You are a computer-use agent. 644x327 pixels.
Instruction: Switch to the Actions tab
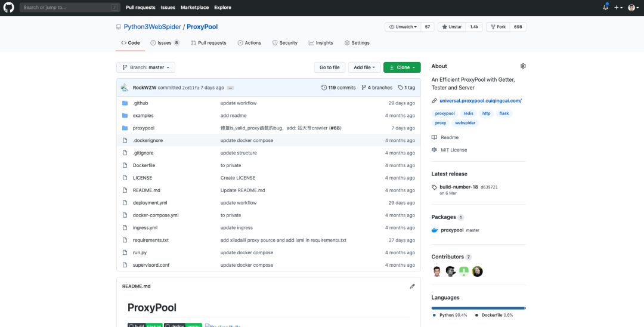click(x=249, y=43)
